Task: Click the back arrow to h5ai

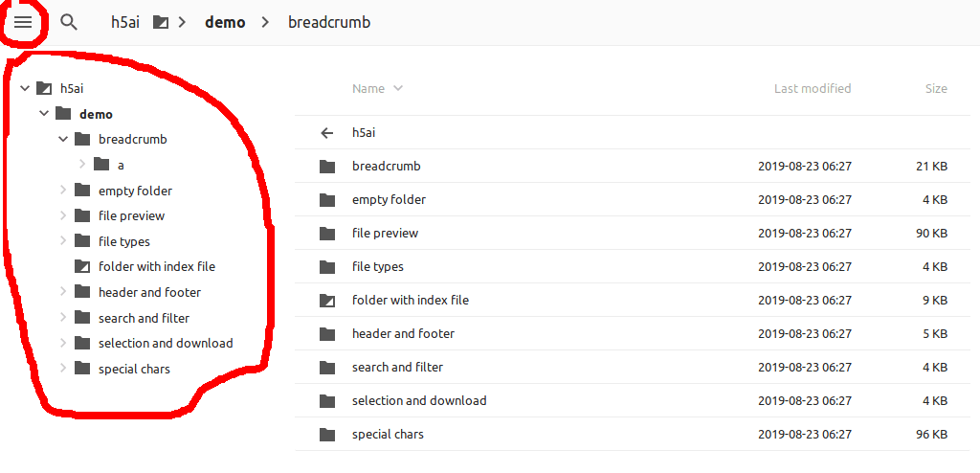Action: pyautogui.click(x=327, y=133)
